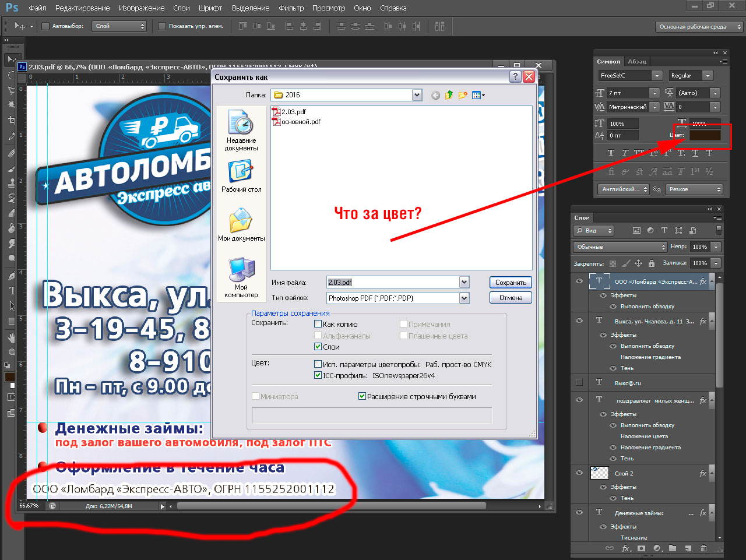Collapse effects of 'Слой 2' layer
The height and width of the screenshot is (560, 746).
click(x=712, y=473)
